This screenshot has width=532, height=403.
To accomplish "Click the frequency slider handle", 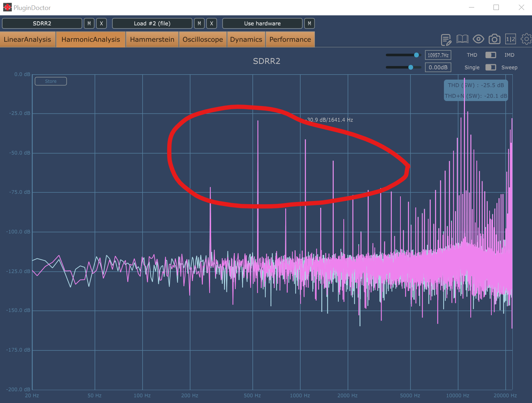I will 416,55.
